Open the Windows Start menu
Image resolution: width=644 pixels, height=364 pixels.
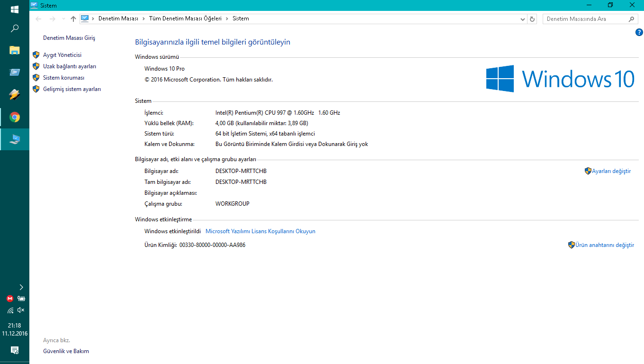pos(14,9)
